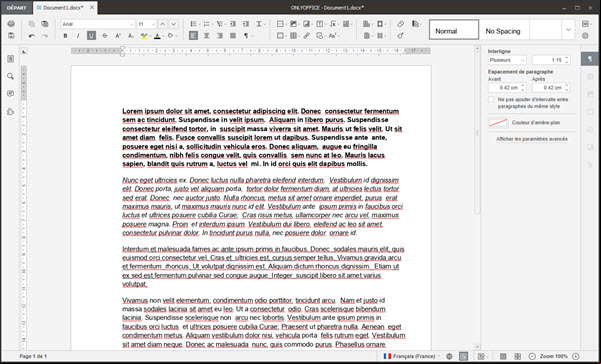
Task: Click the strikethrough icon
Action: coord(105,36)
